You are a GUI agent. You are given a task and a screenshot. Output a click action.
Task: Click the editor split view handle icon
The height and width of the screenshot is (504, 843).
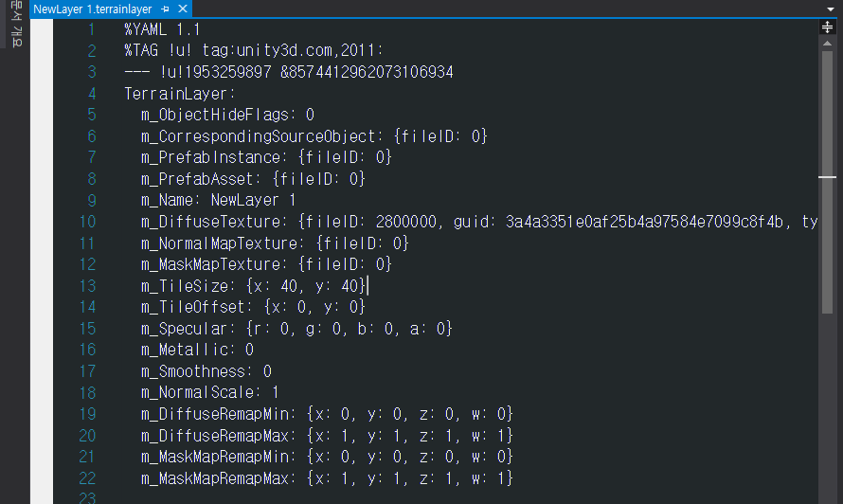pos(828,27)
